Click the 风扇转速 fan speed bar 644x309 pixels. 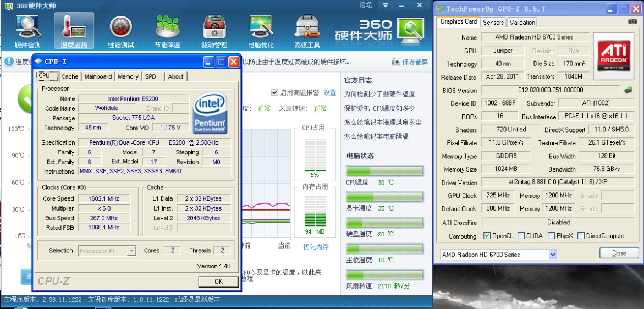click(384, 275)
